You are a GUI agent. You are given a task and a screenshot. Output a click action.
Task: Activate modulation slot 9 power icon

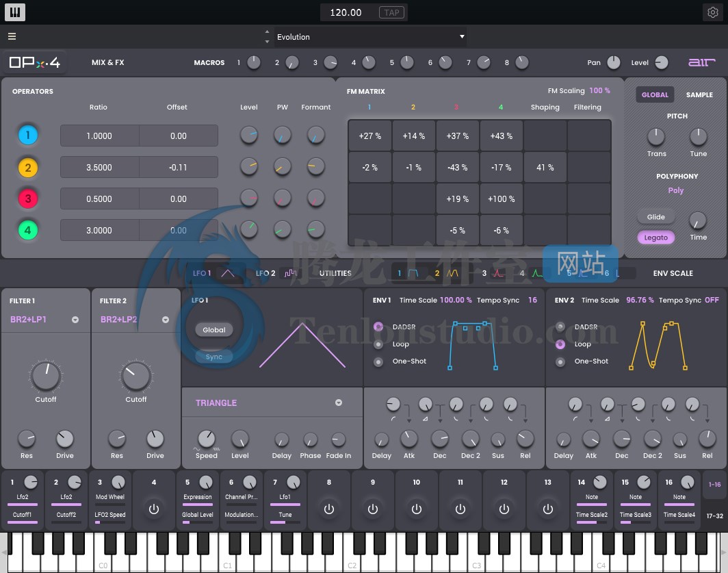coord(373,509)
